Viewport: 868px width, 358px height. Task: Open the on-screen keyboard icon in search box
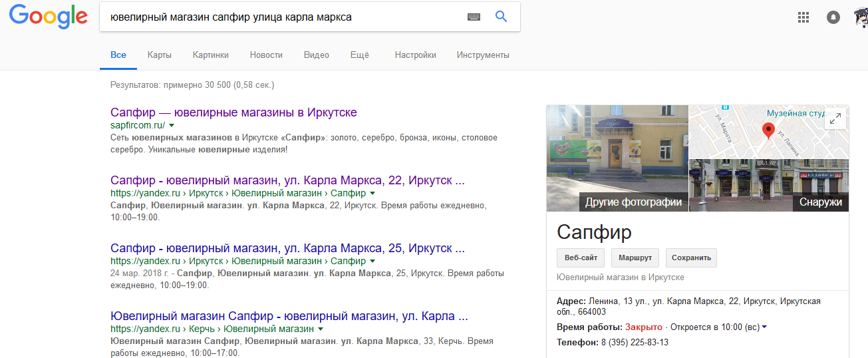tap(474, 17)
